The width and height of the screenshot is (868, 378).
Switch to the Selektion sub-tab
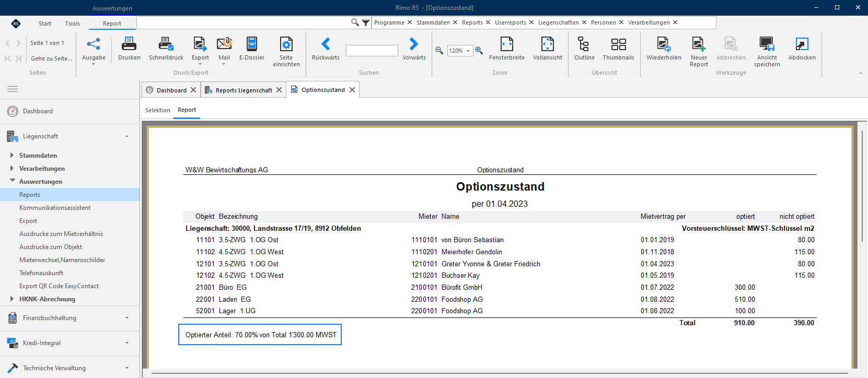(158, 110)
